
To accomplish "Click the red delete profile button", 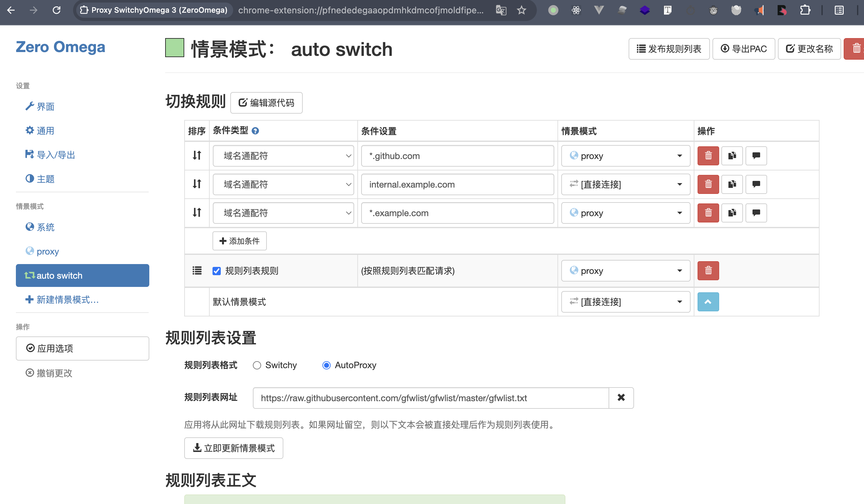I will pyautogui.click(x=855, y=49).
